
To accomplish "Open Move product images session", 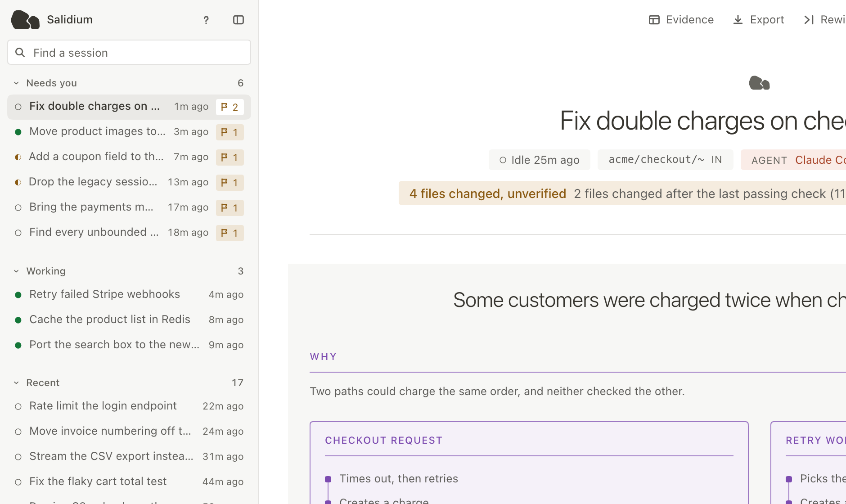I will coord(129,132).
